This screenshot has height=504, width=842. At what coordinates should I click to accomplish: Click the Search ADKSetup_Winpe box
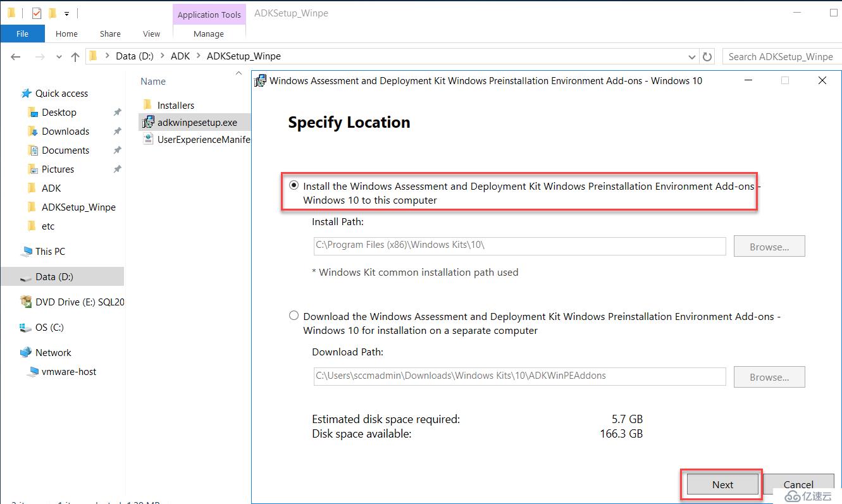781,56
